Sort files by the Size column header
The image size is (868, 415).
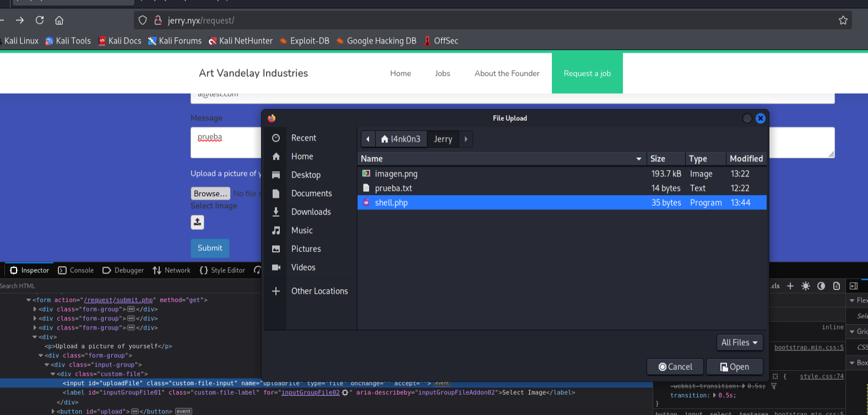[x=658, y=159]
